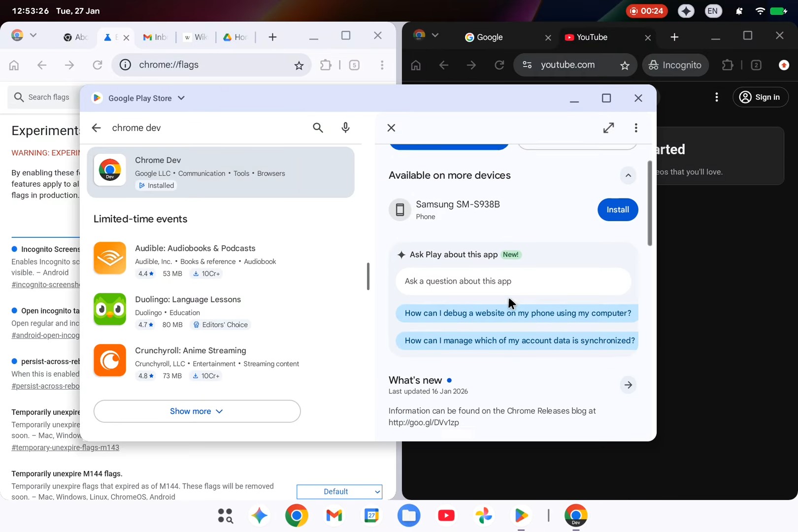This screenshot has width=798, height=532.
Task: Launch the Files app from the shelf
Action: (x=408, y=515)
